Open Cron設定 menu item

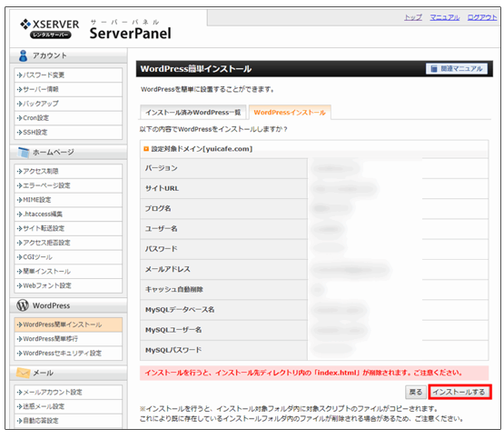point(68,118)
